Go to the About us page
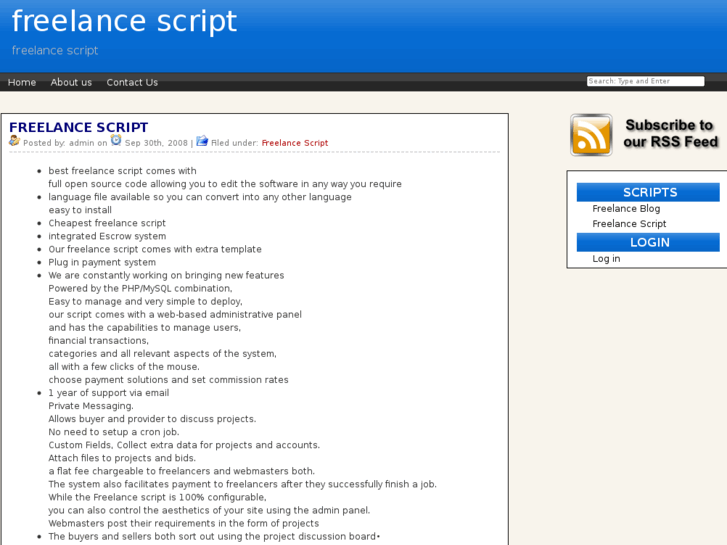 [71, 82]
